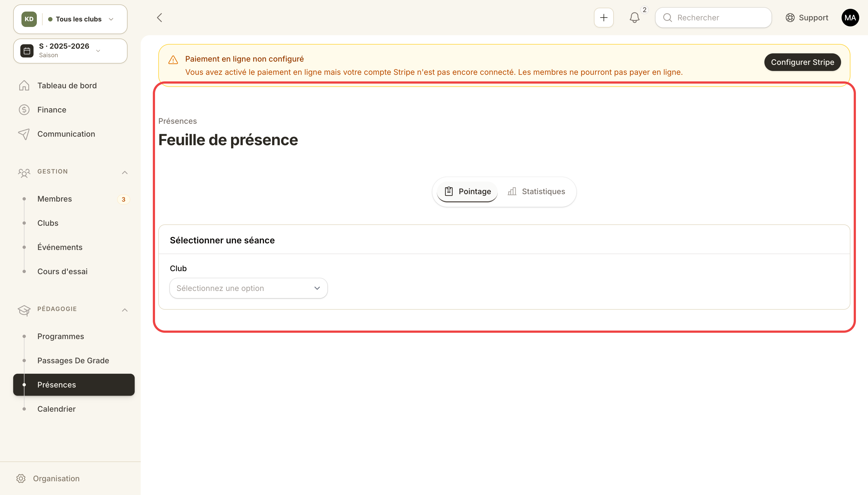Click the calendar icon beside the season
The width and height of the screenshot is (868, 495).
(x=27, y=51)
